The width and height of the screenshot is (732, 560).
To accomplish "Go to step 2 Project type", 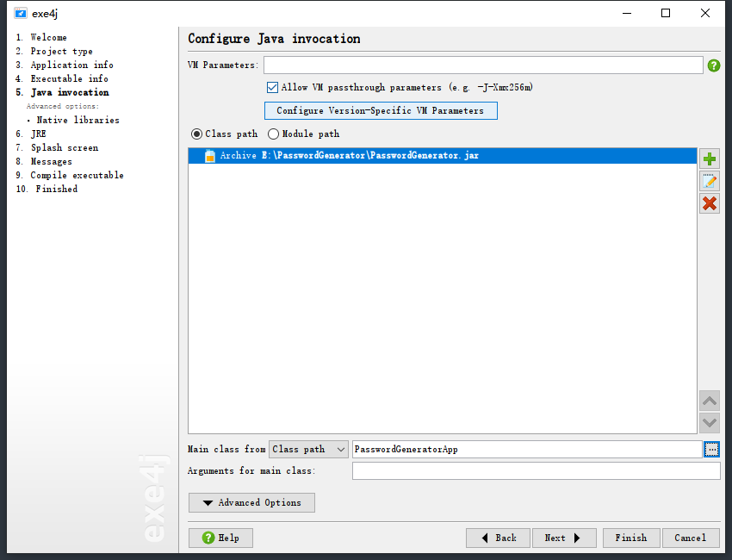I will pyautogui.click(x=54, y=52).
